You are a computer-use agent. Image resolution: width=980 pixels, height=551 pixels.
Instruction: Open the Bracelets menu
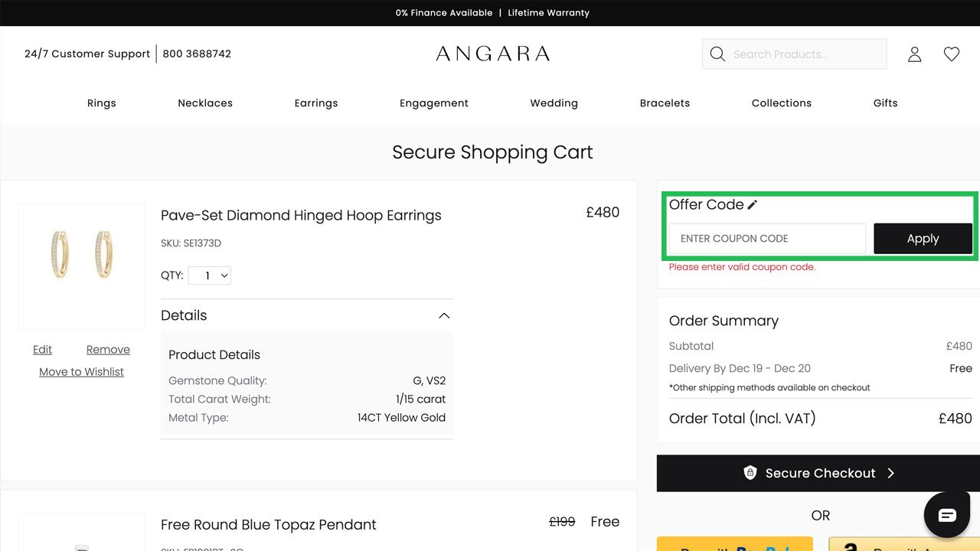tap(665, 103)
